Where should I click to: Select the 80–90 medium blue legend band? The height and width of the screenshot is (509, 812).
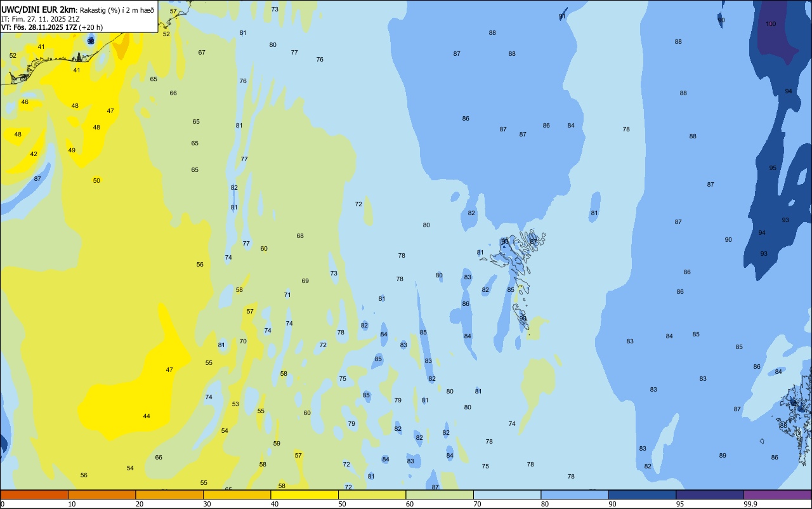[x=575, y=494]
